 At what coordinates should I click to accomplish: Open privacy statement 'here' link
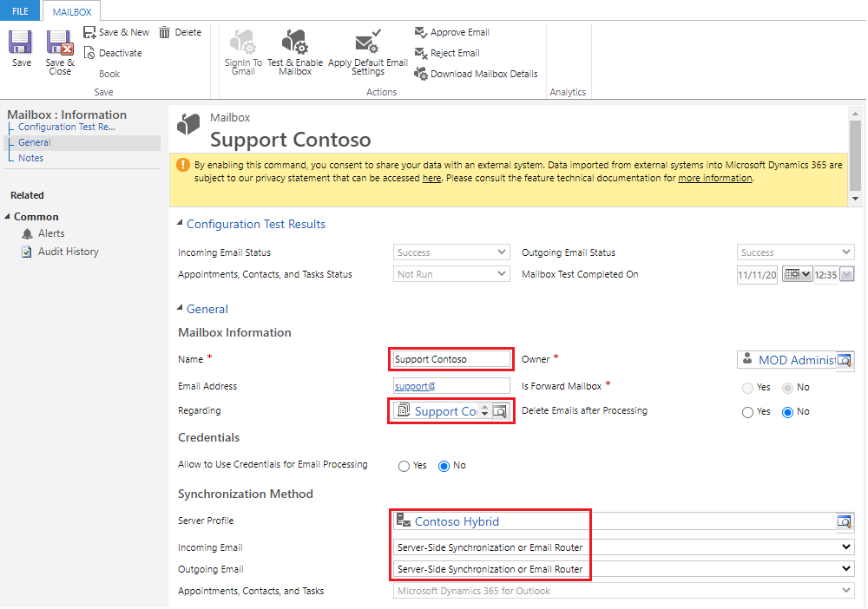431,179
